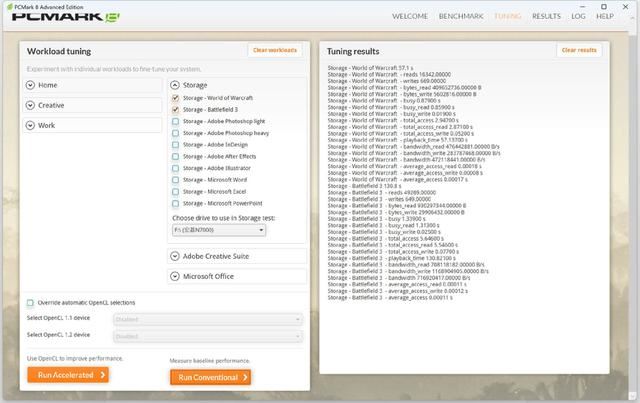Uncheck Storage - Battlefield 3 workload
Image resolution: width=640 pixels, height=403 pixels.
(176, 110)
